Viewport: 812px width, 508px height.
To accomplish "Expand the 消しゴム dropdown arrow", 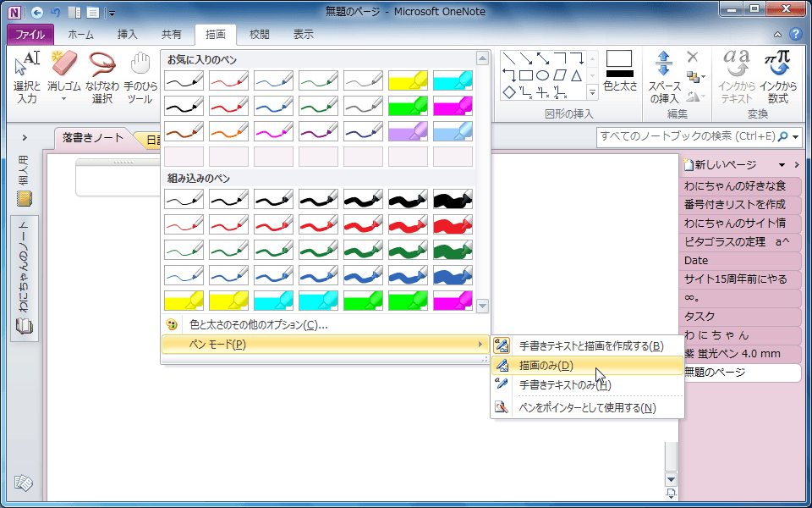I will [x=63, y=99].
